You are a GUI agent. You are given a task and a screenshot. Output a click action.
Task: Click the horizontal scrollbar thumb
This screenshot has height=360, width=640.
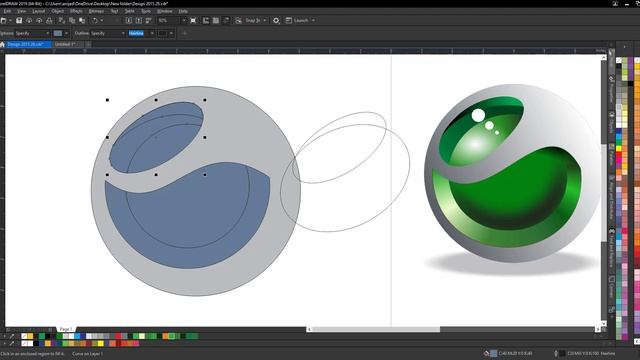(376, 329)
